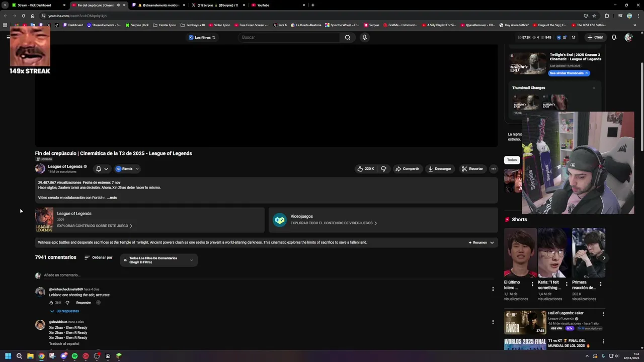Show hidden icons in system tray

[x=587, y=356]
